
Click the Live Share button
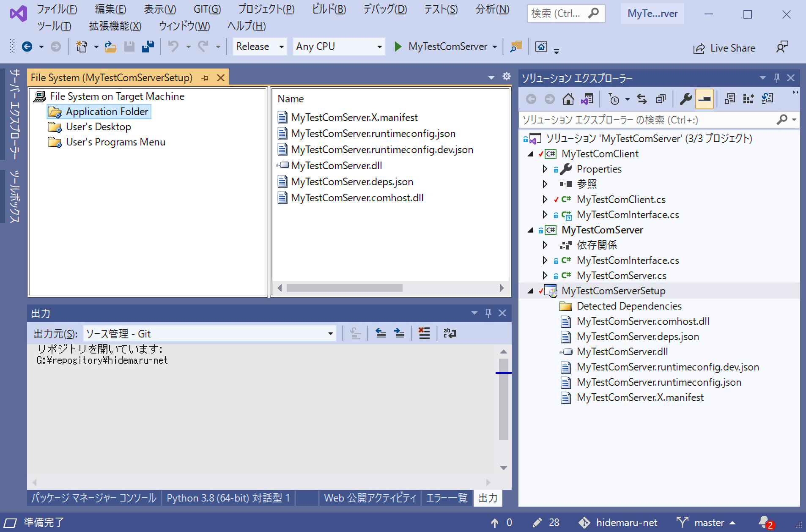click(724, 48)
